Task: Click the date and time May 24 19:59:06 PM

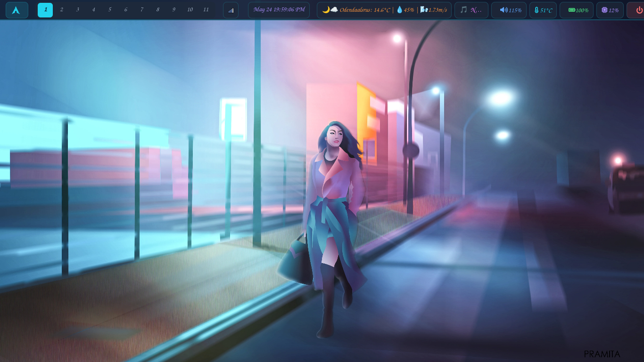Action: click(279, 9)
